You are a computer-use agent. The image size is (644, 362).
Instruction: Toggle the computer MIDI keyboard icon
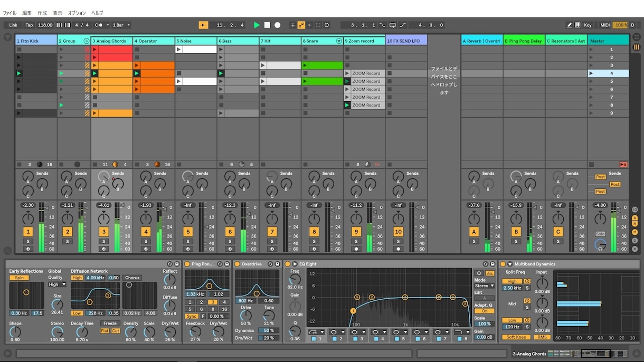577,25
